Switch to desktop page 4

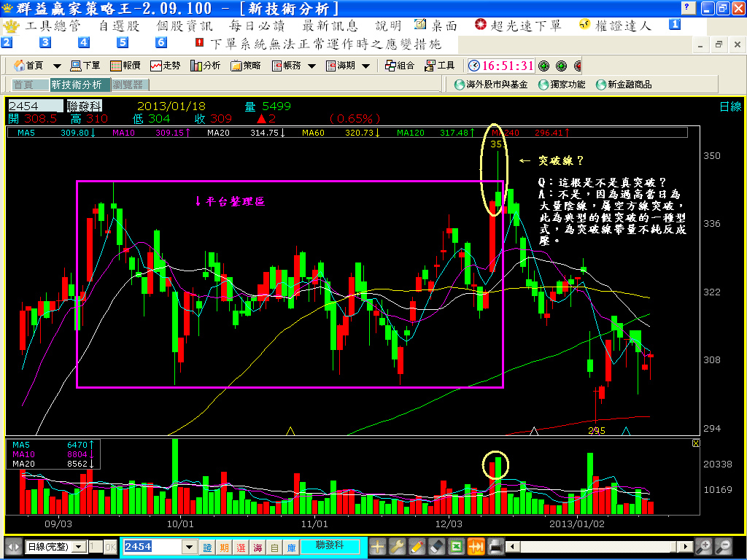84,42
